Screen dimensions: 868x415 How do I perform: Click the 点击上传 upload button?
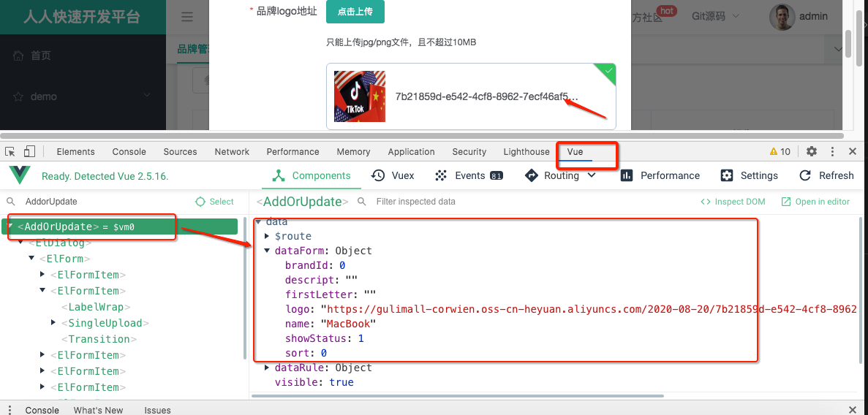click(355, 12)
